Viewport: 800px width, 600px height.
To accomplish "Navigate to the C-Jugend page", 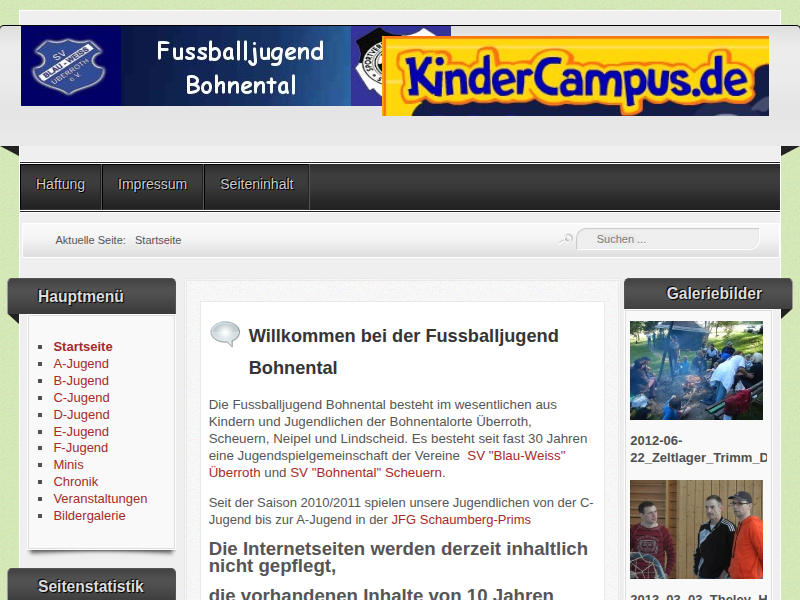I will coord(81,398).
